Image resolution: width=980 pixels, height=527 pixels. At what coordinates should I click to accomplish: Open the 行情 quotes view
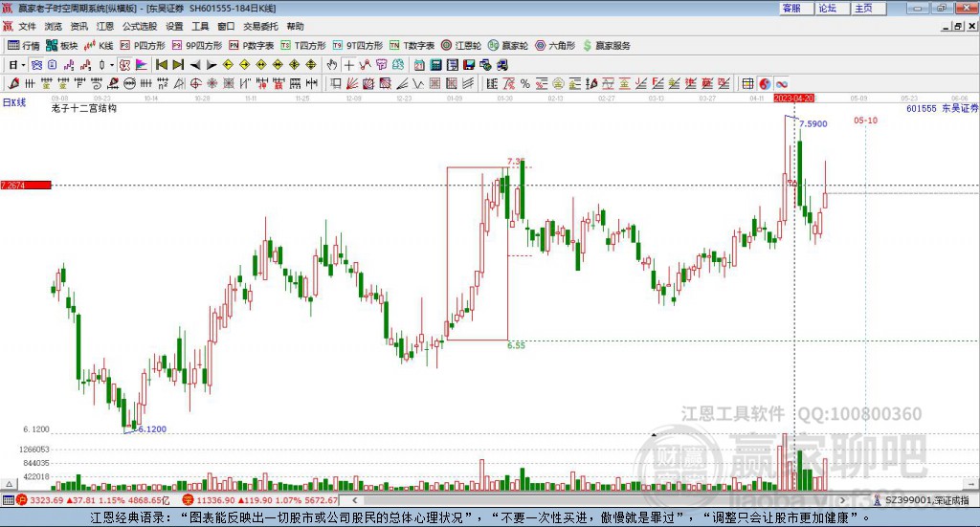click(23, 46)
